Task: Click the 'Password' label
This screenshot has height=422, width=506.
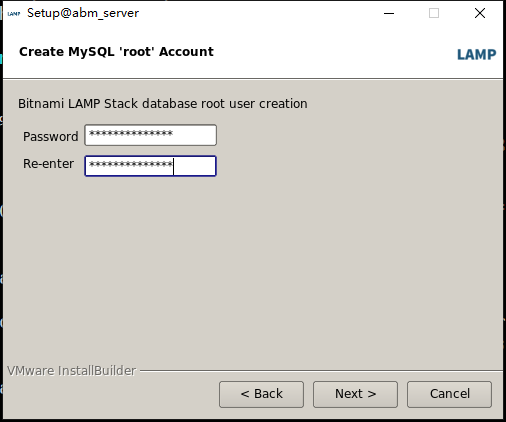Action: [51, 136]
